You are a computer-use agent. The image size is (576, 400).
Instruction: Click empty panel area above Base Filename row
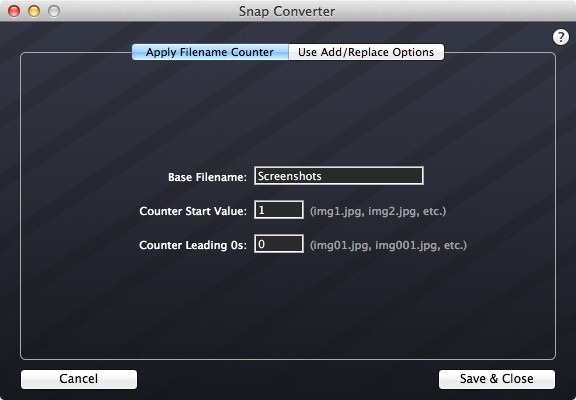click(288, 110)
